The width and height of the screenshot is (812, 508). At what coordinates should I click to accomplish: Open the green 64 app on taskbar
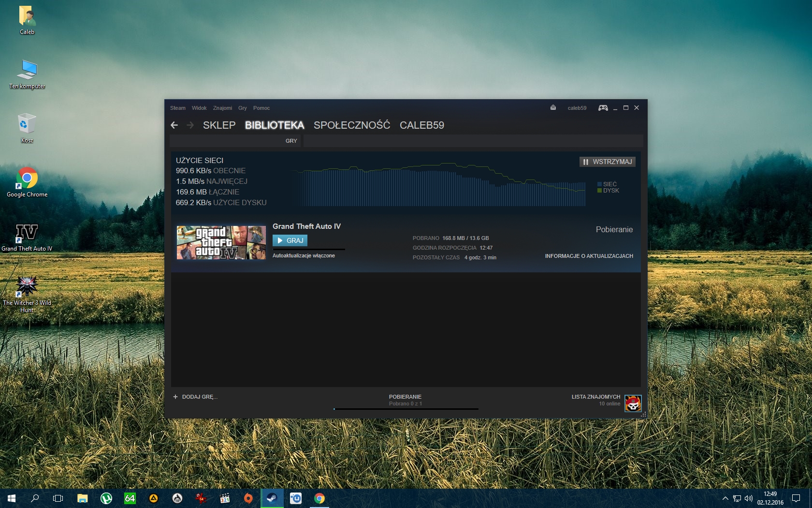click(130, 498)
